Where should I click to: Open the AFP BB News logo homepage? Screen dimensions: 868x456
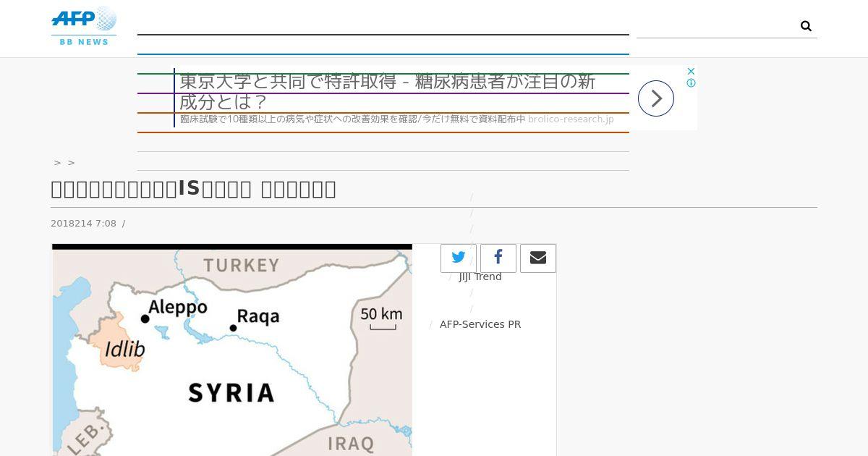pos(84,26)
